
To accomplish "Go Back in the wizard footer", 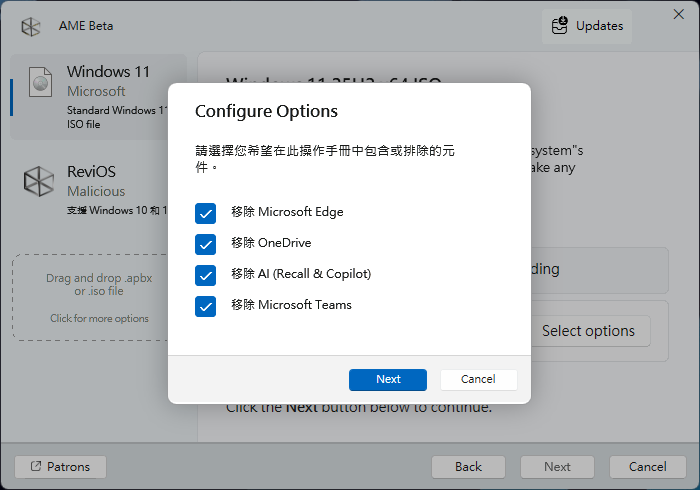I will pos(468,467).
